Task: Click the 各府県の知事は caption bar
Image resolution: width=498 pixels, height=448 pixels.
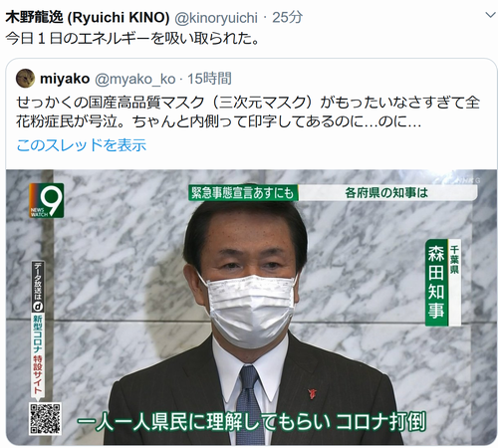Action: (x=387, y=193)
